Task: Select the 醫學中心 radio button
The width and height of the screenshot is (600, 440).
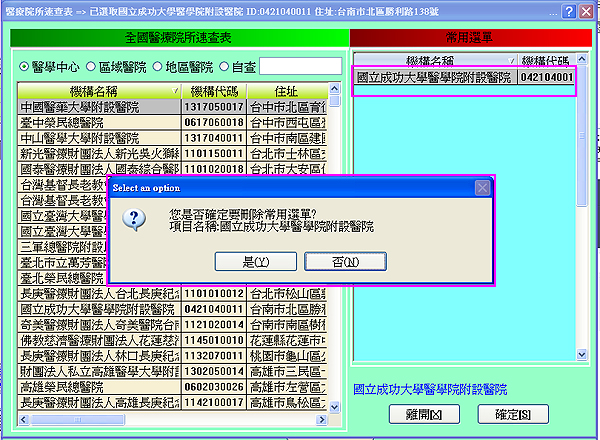Action: (x=26, y=67)
